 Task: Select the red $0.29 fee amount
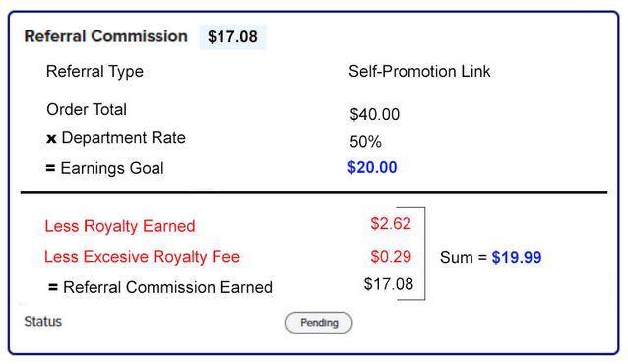click(x=391, y=257)
